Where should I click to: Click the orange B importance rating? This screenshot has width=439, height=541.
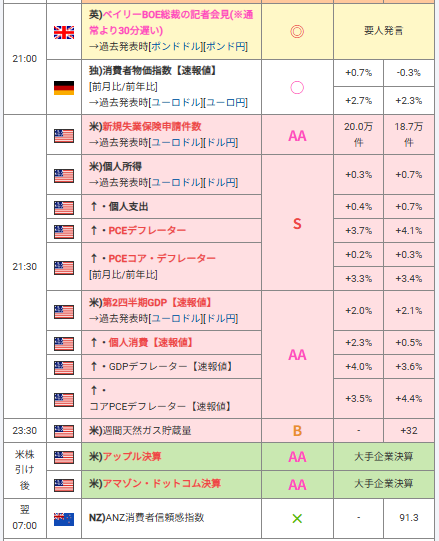(x=297, y=431)
